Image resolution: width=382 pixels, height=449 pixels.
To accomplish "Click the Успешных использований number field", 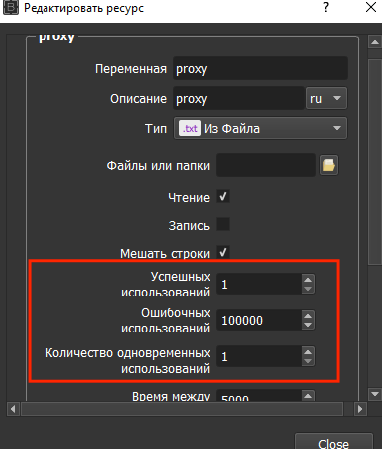I will [x=259, y=284].
